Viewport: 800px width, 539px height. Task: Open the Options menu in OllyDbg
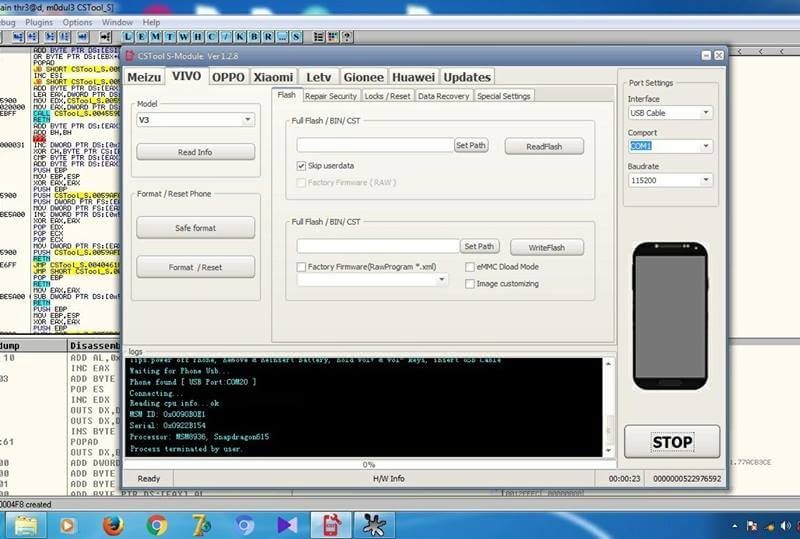coord(78,22)
